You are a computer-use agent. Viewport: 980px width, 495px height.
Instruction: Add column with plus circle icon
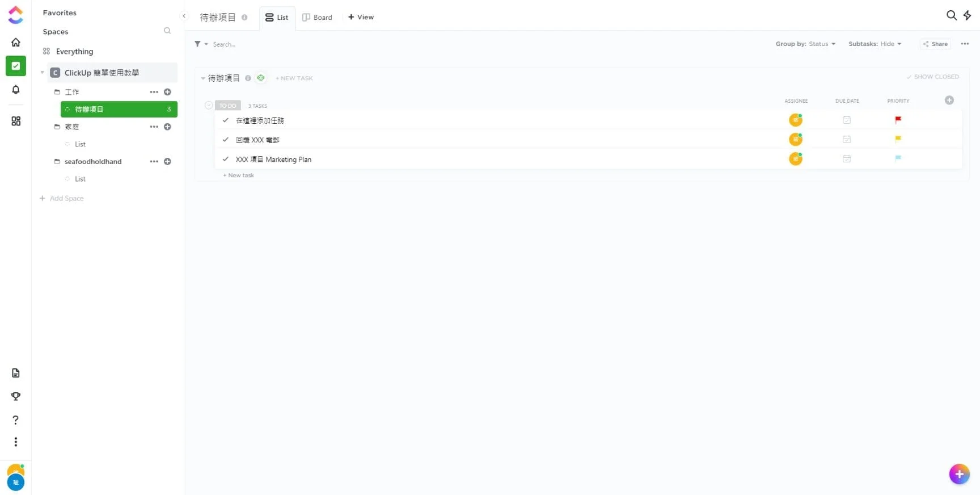(949, 100)
